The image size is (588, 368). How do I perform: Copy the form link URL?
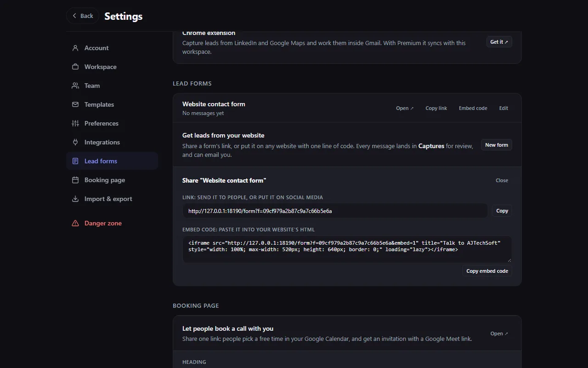coord(502,211)
